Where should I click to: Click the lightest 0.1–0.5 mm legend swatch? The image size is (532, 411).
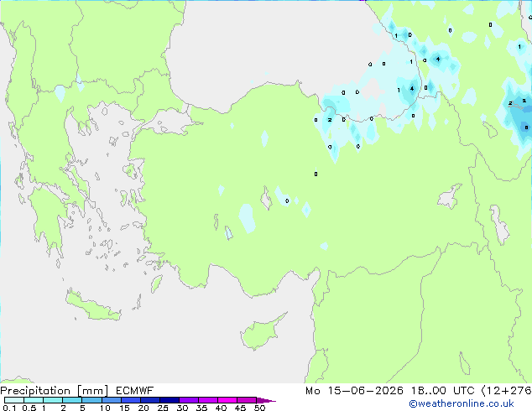14,400
